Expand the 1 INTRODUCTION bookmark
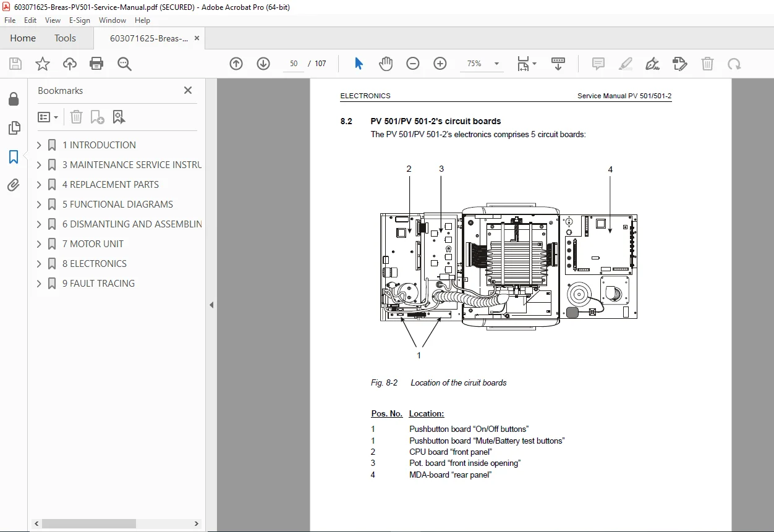The width and height of the screenshot is (774, 532). (x=39, y=145)
